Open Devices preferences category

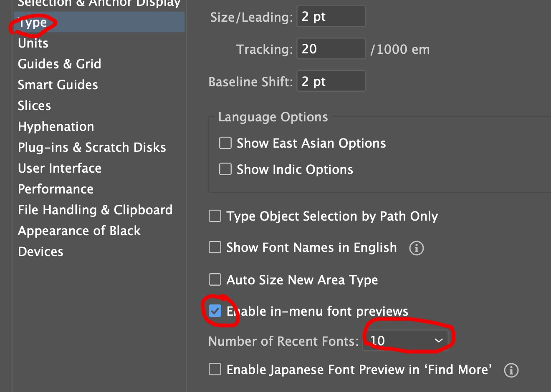click(40, 251)
